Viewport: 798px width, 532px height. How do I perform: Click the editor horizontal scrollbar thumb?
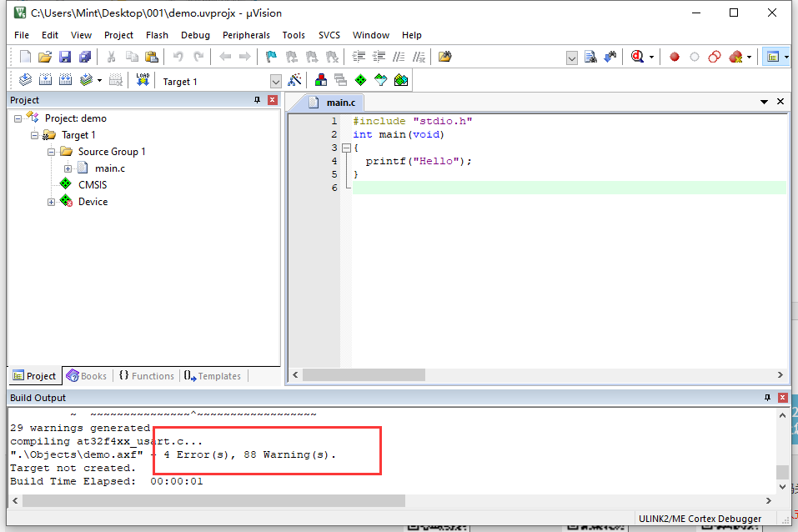[364, 375]
